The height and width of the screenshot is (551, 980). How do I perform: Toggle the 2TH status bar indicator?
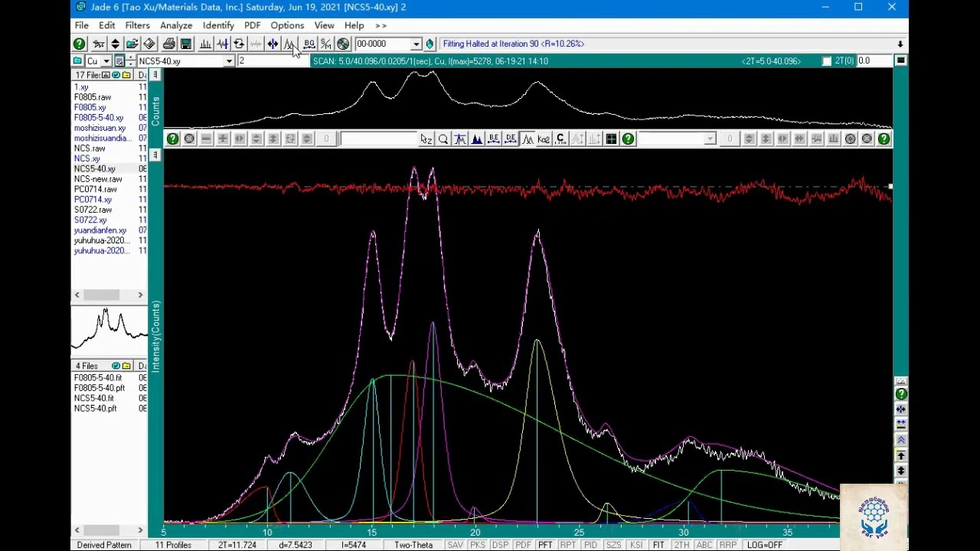point(681,545)
